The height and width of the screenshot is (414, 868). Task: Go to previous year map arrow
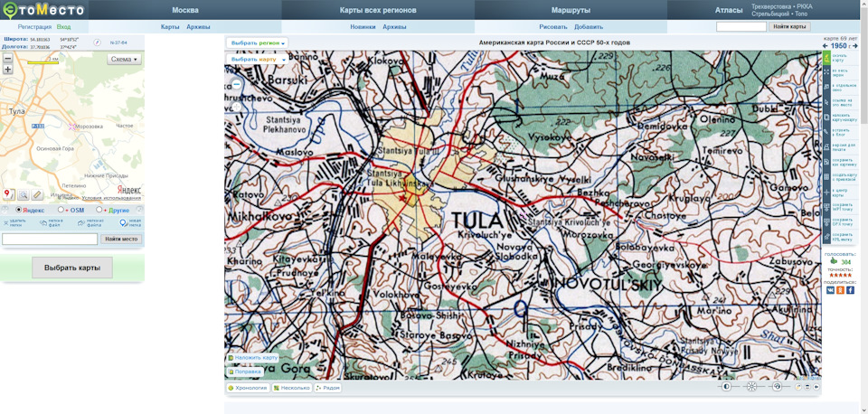[x=826, y=46]
